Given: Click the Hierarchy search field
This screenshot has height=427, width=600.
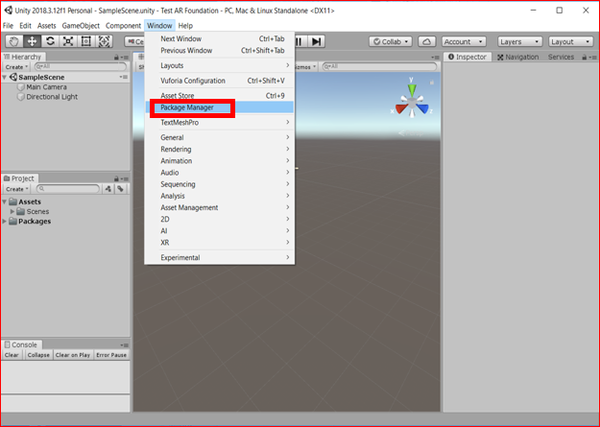Looking at the screenshot, I should click(80, 67).
